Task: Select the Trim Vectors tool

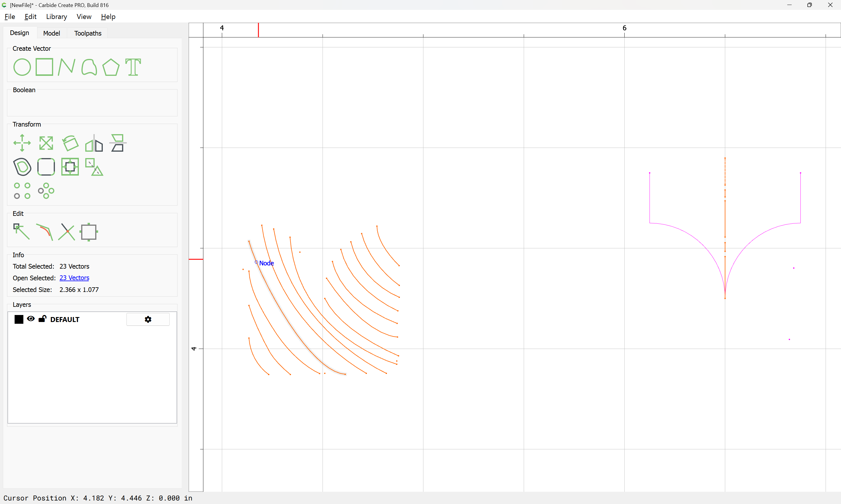Action: (67, 232)
